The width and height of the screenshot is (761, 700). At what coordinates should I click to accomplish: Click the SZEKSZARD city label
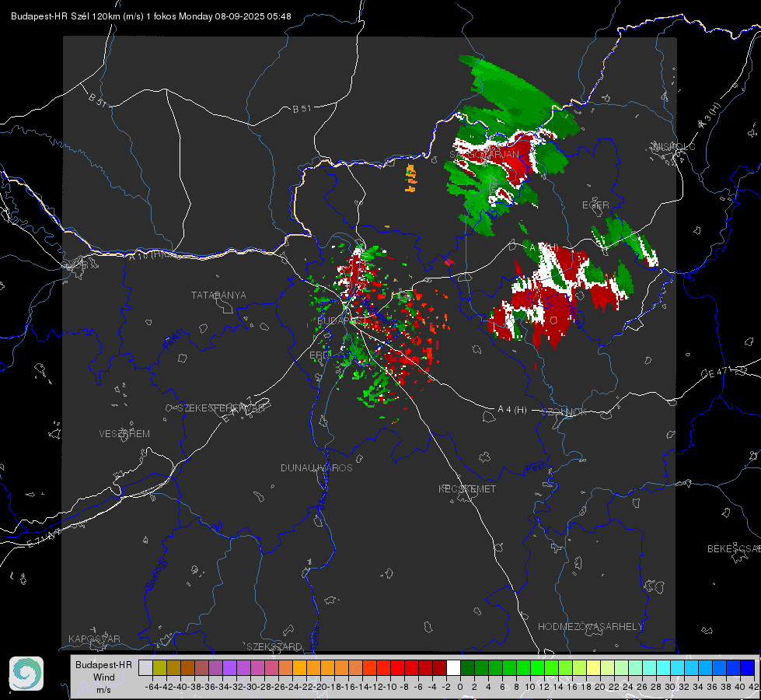coord(274,646)
